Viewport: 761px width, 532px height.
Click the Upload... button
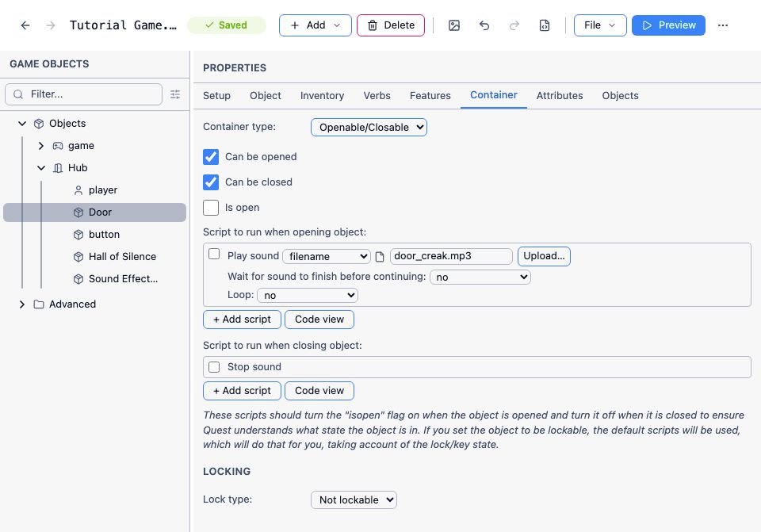[544, 256]
